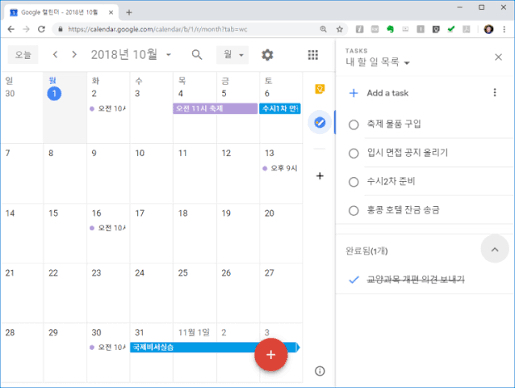Collapse the '완료됨(1개)' section
This screenshot has width=515, height=388.
495,249
